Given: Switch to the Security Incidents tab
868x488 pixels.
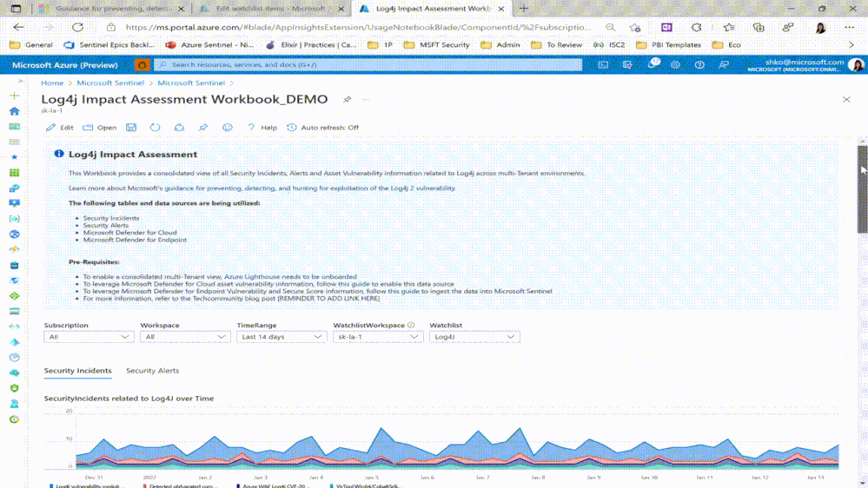Looking at the screenshot, I should click(77, 371).
